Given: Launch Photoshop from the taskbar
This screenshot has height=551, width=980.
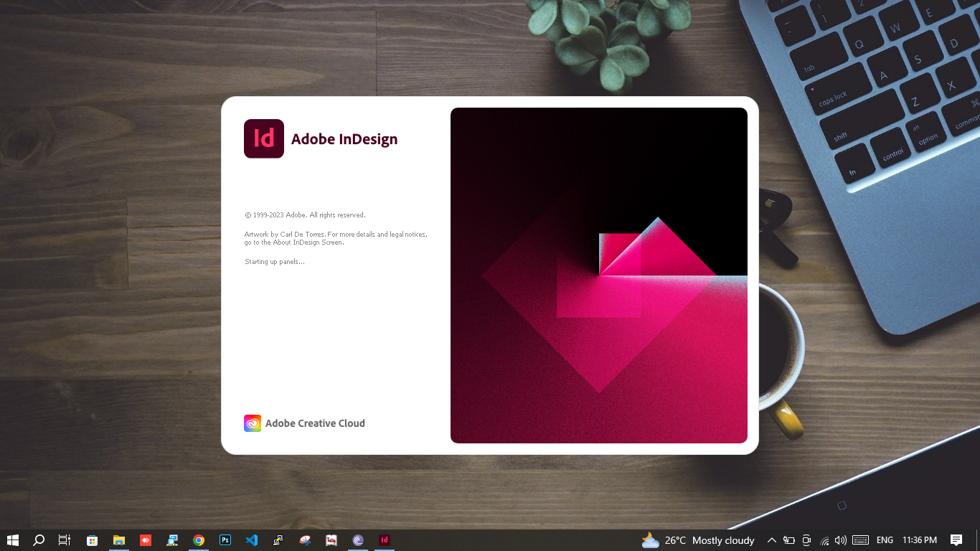Looking at the screenshot, I should (225, 540).
